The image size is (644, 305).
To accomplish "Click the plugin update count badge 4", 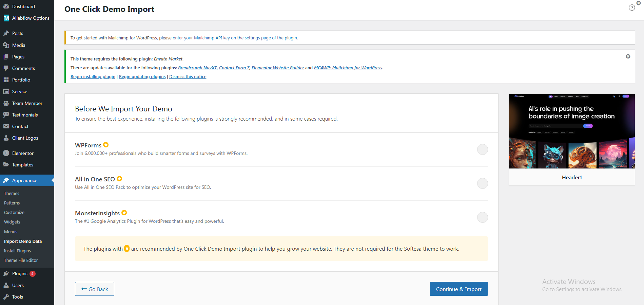I will [33, 274].
